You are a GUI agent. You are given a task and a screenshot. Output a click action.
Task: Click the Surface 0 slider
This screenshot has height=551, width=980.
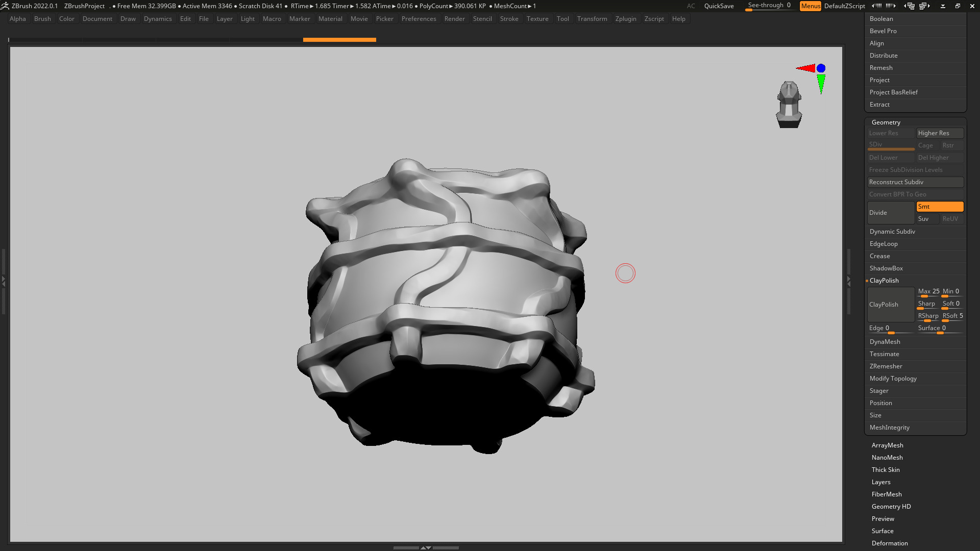pyautogui.click(x=940, y=329)
